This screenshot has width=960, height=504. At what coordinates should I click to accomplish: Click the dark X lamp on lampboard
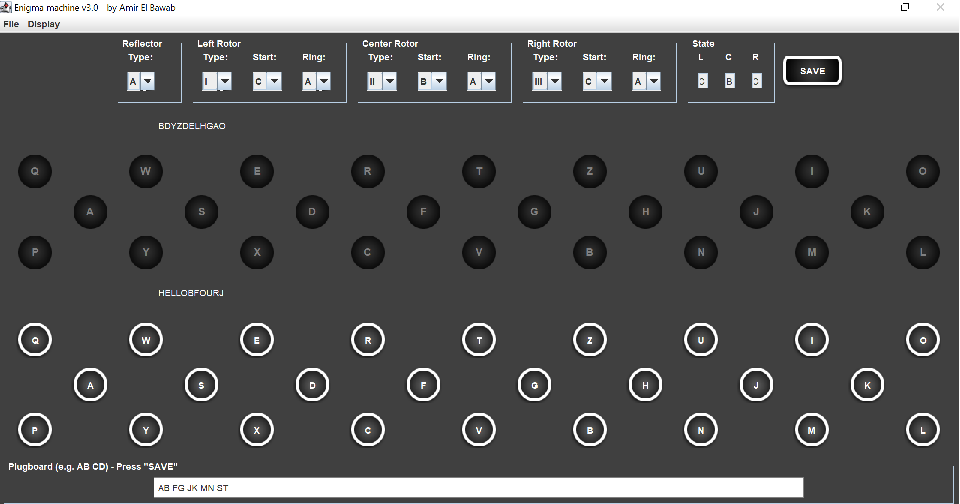[x=257, y=252]
